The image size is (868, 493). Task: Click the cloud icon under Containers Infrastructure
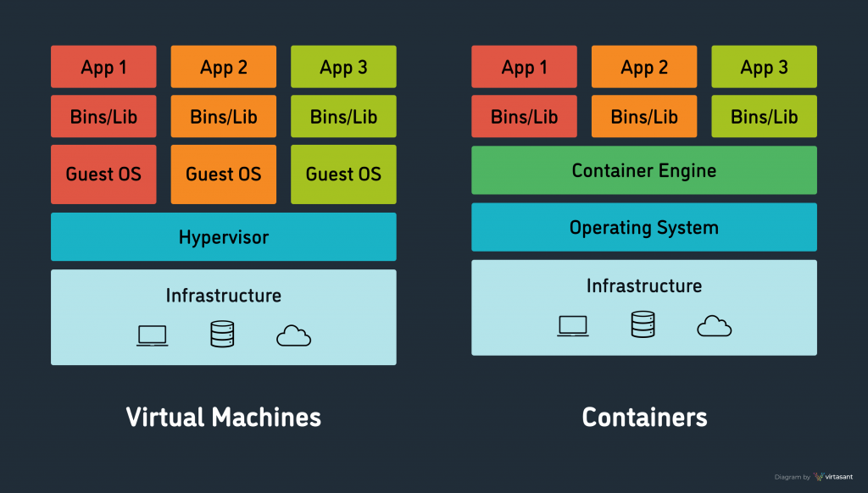(715, 325)
